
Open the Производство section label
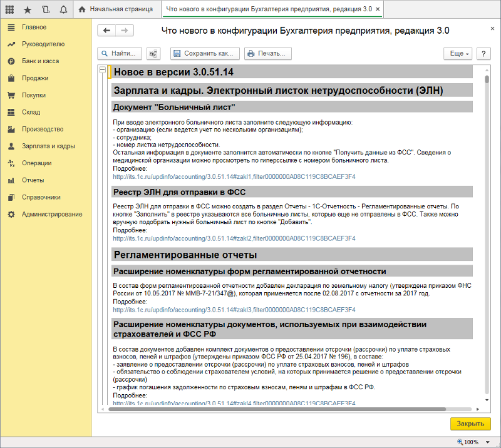(x=43, y=129)
